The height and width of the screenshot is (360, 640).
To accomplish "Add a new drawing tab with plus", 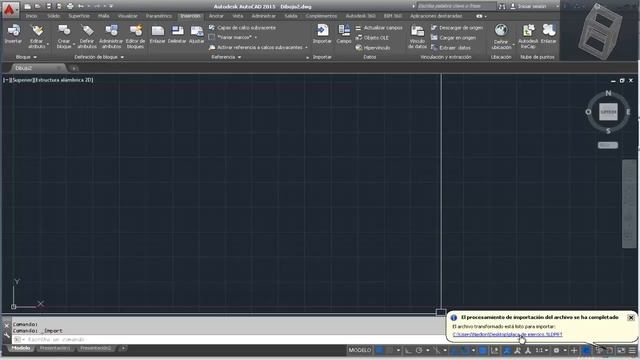I will pyautogui.click(x=74, y=69).
